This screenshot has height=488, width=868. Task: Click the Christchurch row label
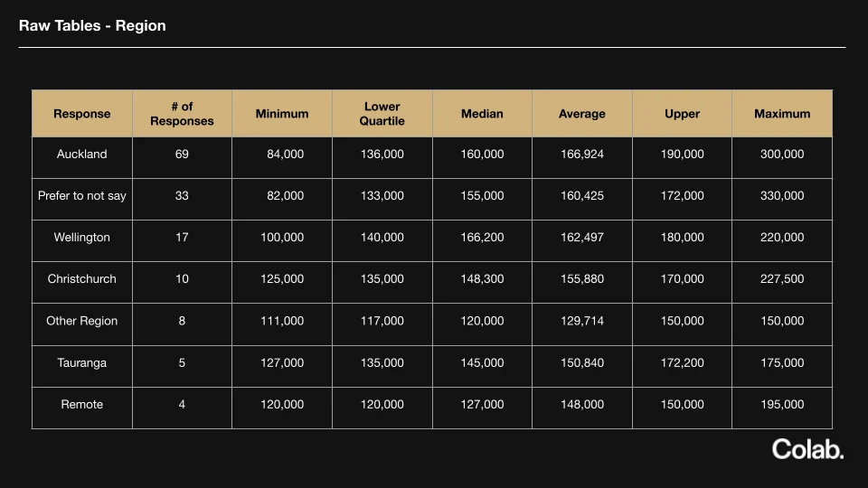pyautogui.click(x=82, y=279)
